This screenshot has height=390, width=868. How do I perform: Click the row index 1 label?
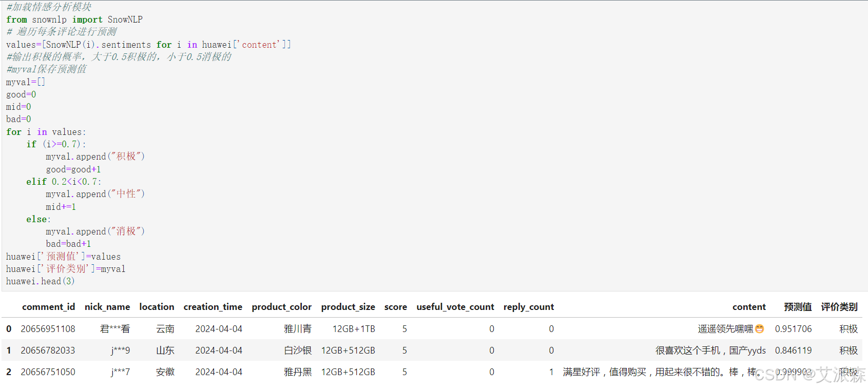click(x=9, y=350)
